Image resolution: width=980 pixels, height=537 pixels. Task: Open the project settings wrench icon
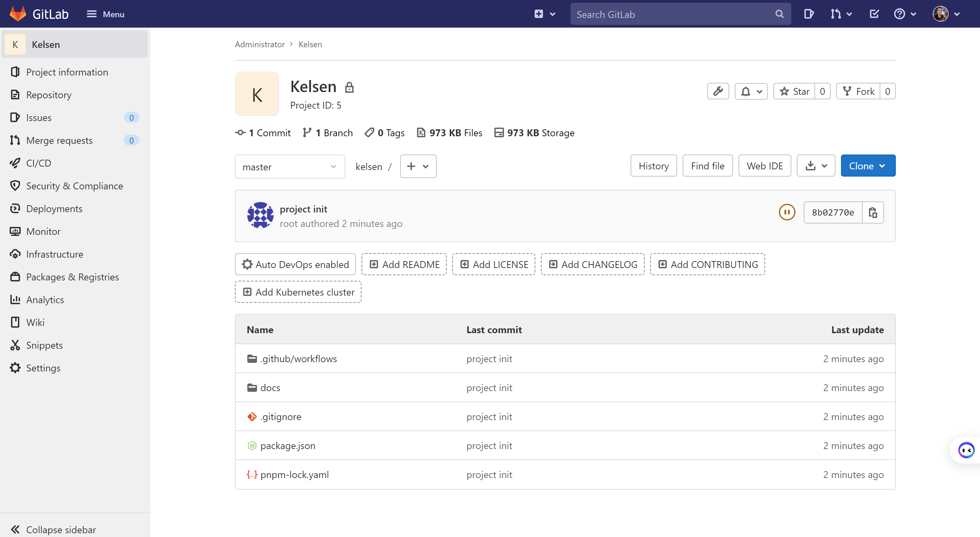point(718,91)
